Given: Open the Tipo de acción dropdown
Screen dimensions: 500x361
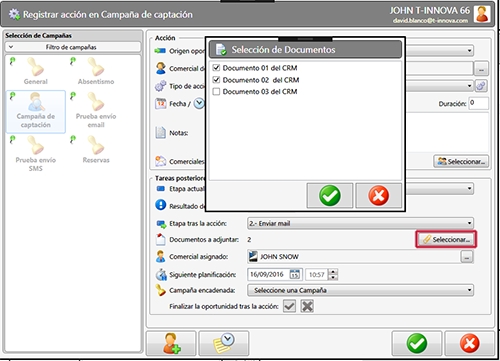Looking at the screenshot, I should [x=469, y=86].
